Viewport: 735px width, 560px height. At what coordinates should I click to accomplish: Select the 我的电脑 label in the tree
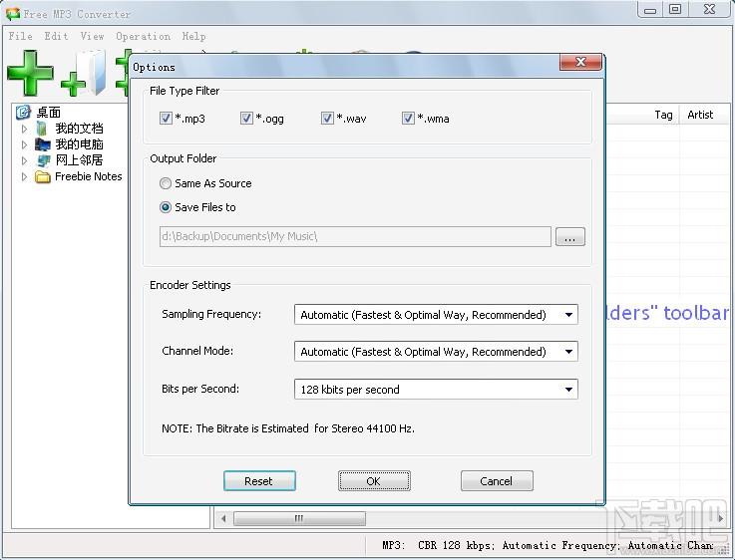(79, 144)
